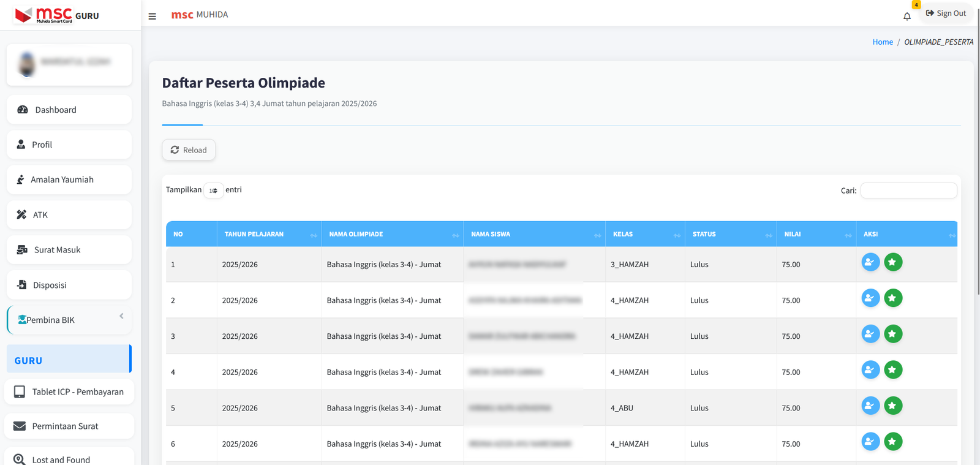
Task: Click the Profil person icon
Action: pos(21,145)
